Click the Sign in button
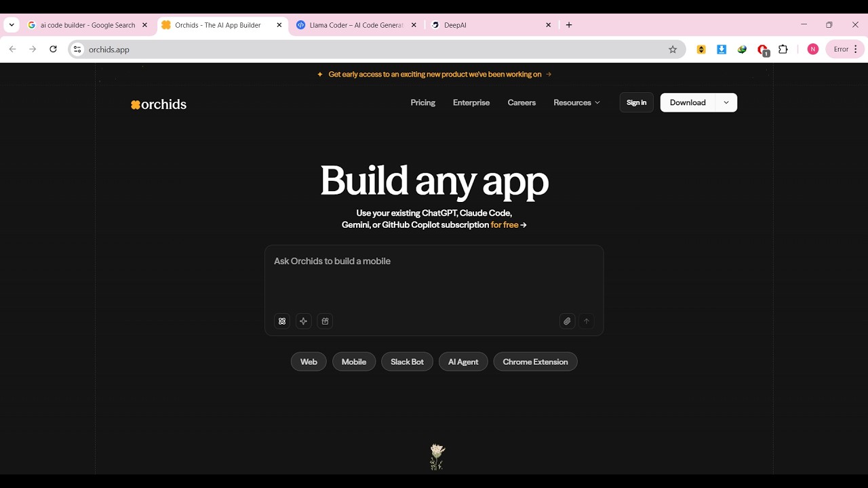868x488 pixels. point(636,102)
